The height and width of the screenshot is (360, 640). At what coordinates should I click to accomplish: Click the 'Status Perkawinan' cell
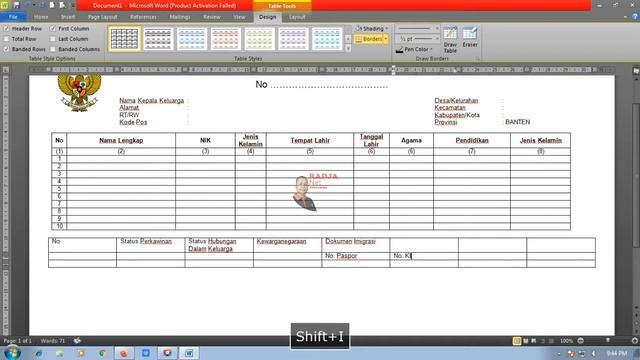point(150,245)
